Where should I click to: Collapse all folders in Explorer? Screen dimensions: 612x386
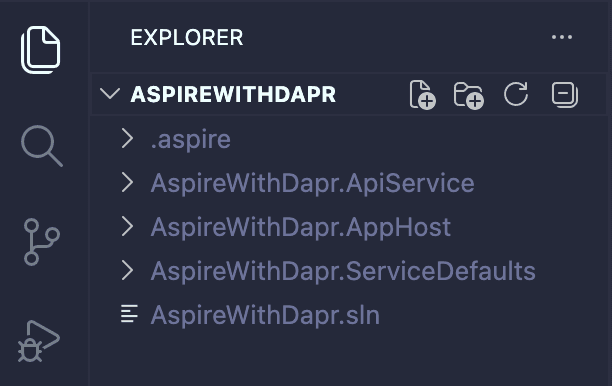tap(565, 94)
